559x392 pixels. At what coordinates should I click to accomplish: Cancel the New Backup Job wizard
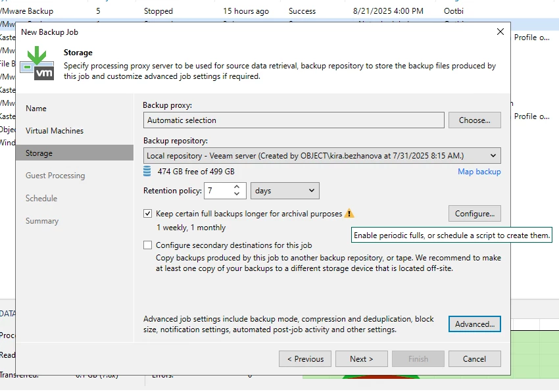coord(475,359)
